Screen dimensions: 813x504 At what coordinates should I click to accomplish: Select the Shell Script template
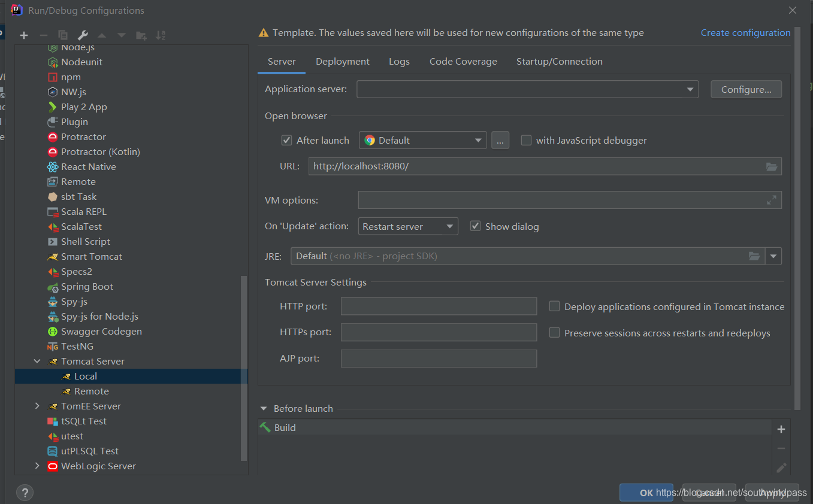click(85, 241)
